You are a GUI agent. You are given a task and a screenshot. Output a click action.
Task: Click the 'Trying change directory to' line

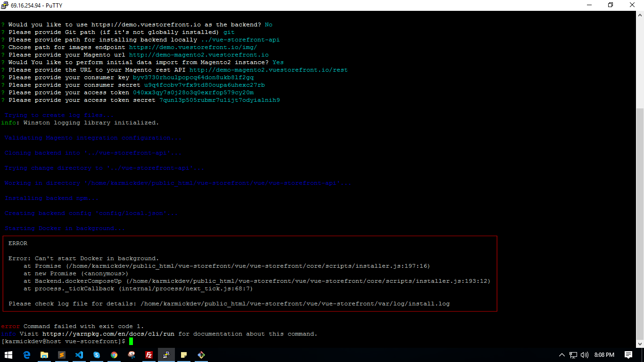[105, 168]
